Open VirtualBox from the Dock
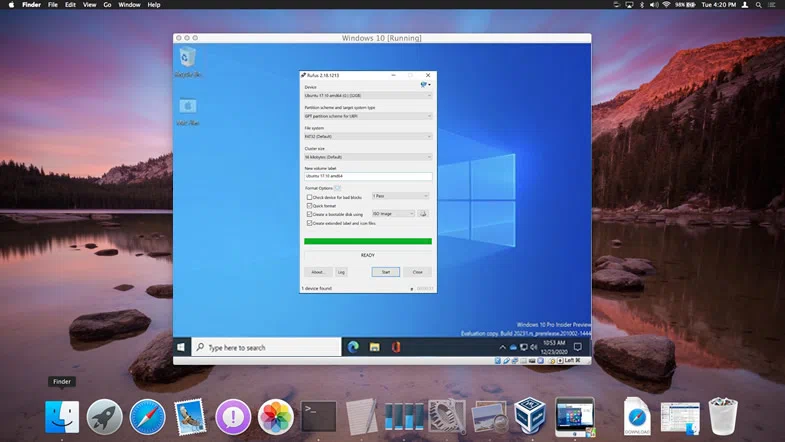The width and height of the screenshot is (785, 442). [x=531, y=416]
